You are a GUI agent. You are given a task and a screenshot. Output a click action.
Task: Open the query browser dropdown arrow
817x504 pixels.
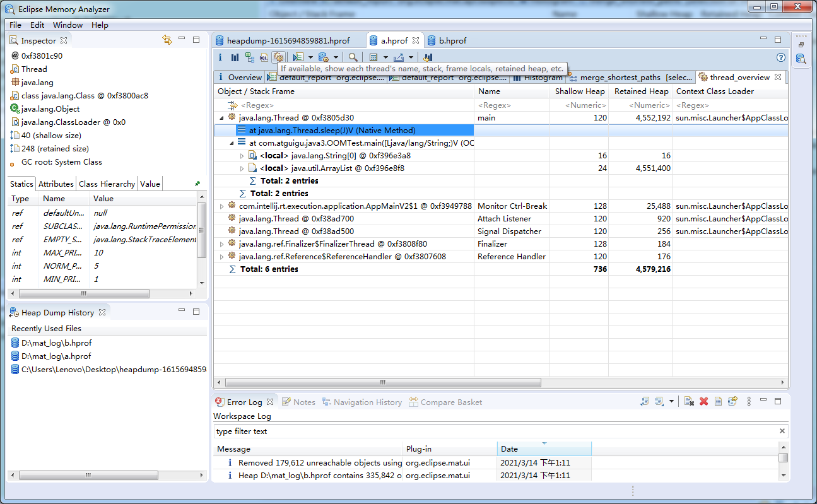pyautogui.click(x=335, y=57)
